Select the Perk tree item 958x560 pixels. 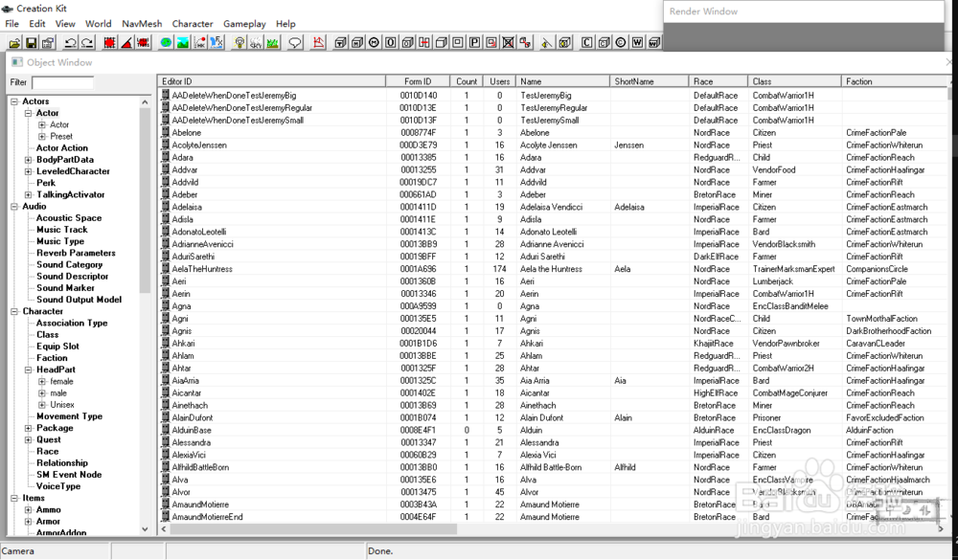pos(46,183)
